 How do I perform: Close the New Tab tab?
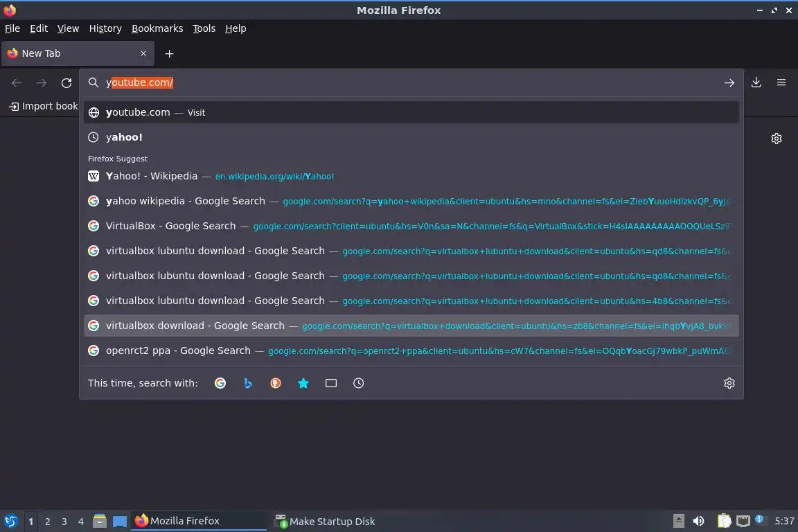[x=143, y=53]
